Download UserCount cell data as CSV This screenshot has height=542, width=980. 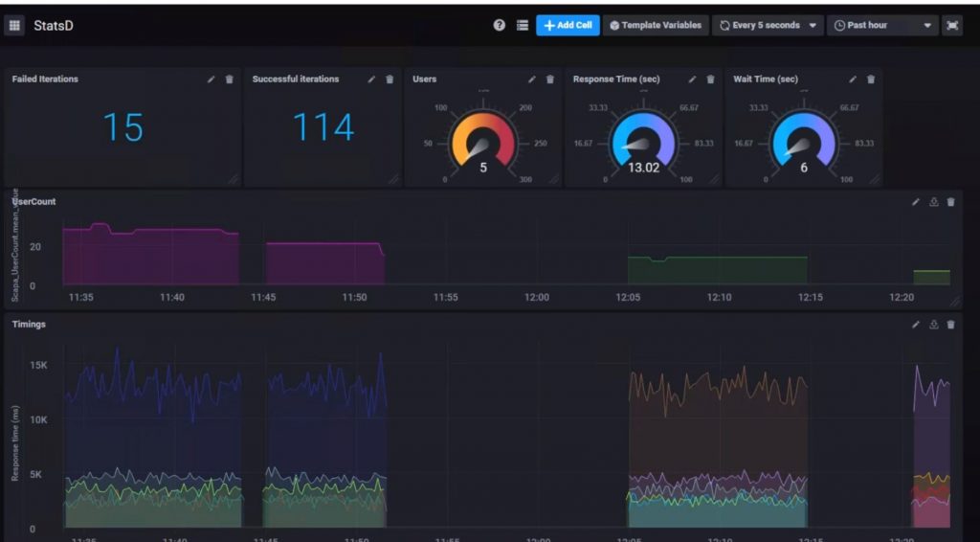934,202
